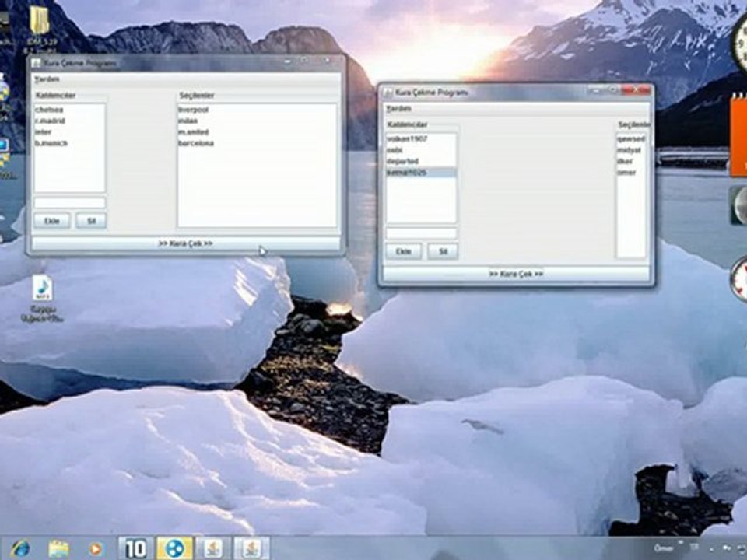Open Yardım menu in the left window
Viewport: 747px width, 560px height.
[47, 79]
